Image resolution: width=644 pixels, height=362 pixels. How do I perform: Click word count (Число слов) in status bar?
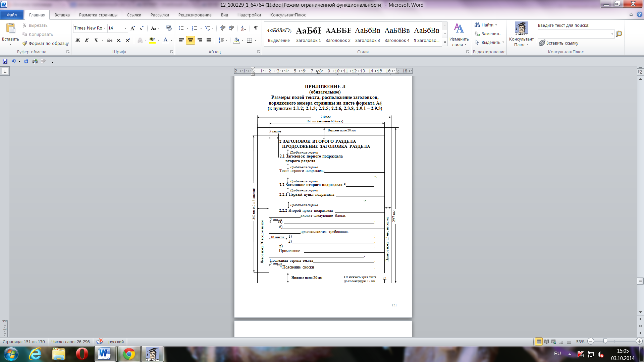pos(70,342)
